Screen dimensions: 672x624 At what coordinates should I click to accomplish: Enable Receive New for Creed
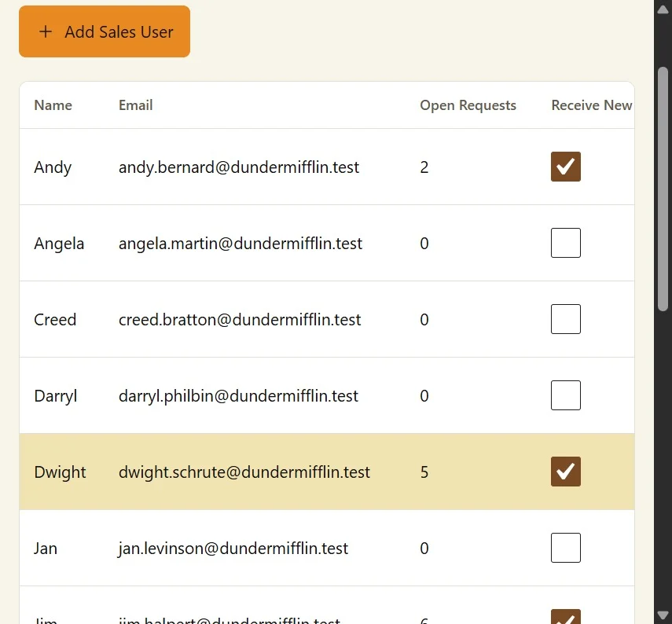click(566, 319)
